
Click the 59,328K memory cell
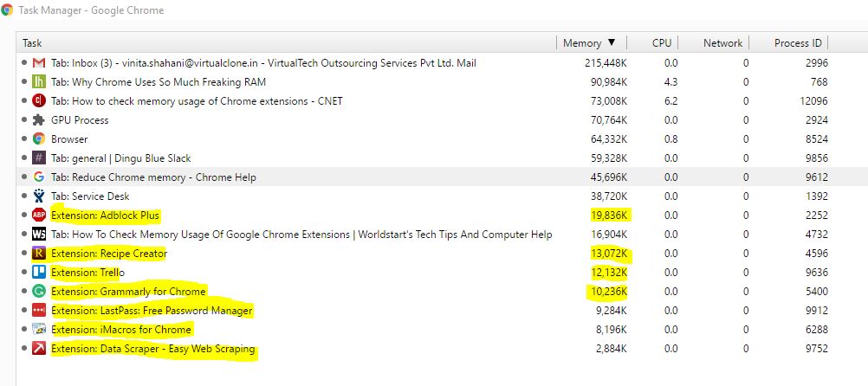point(609,158)
